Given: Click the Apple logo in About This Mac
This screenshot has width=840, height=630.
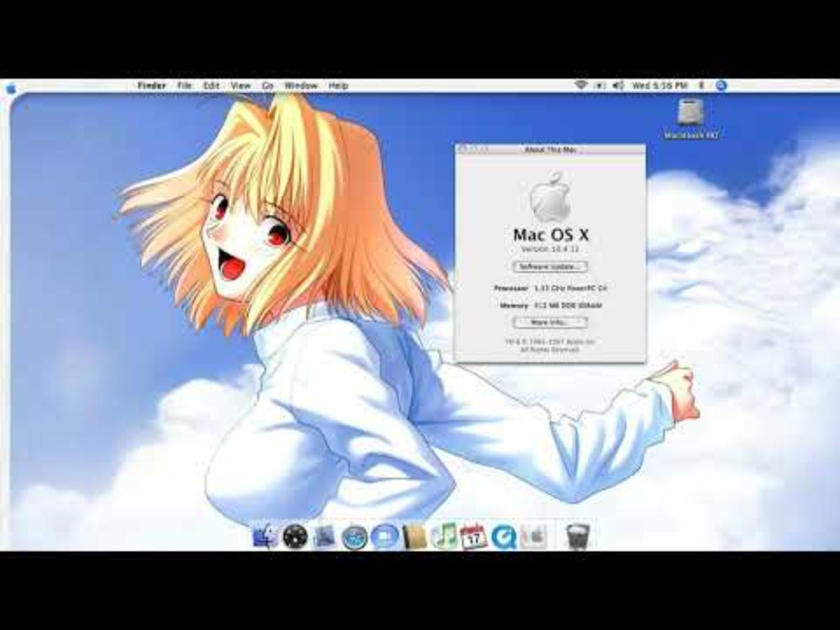Looking at the screenshot, I should 550,197.
